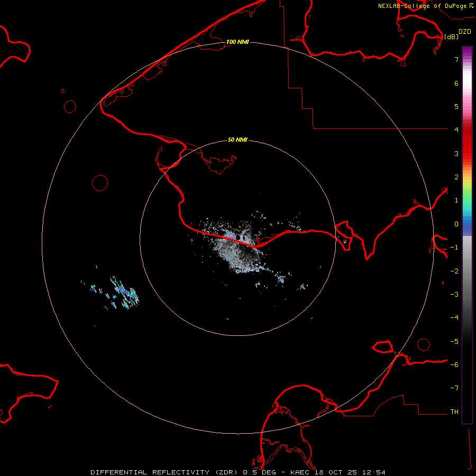This screenshot has height=476, width=476.
Task: Click the -4 dB tick on the color scale
Action: point(454,318)
